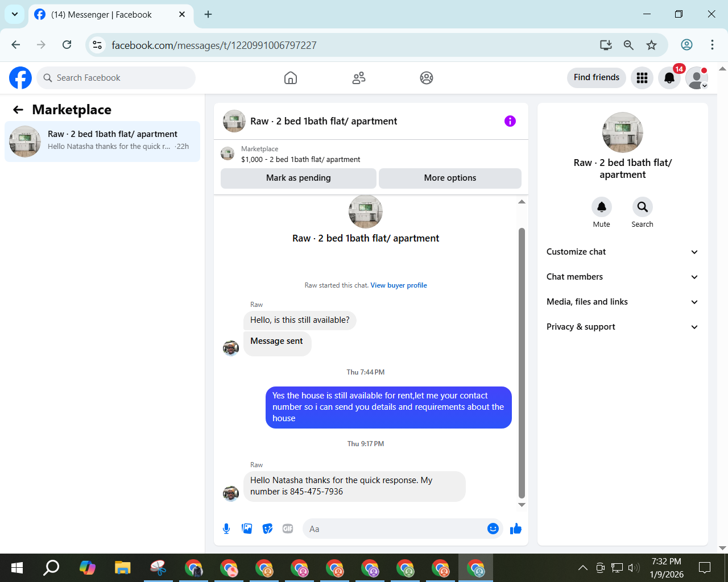Open emoji picker in message box
Image resolution: width=728 pixels, height=582 pixels.
[x=493, y=529]
